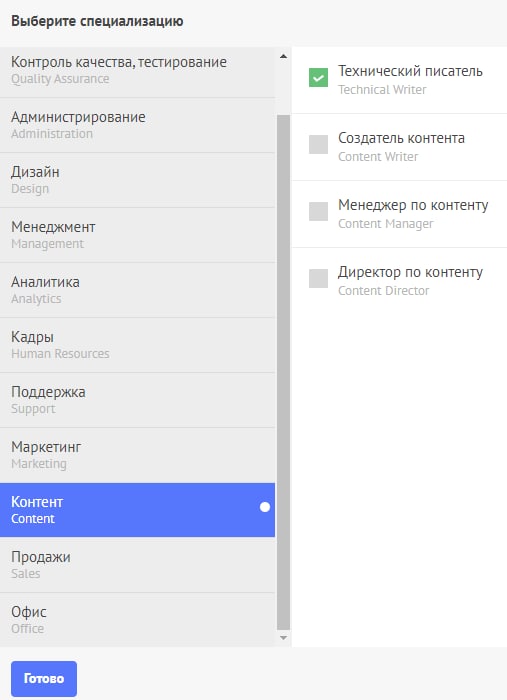
Task: Choose the Менеджмент category
Action: 137,235
